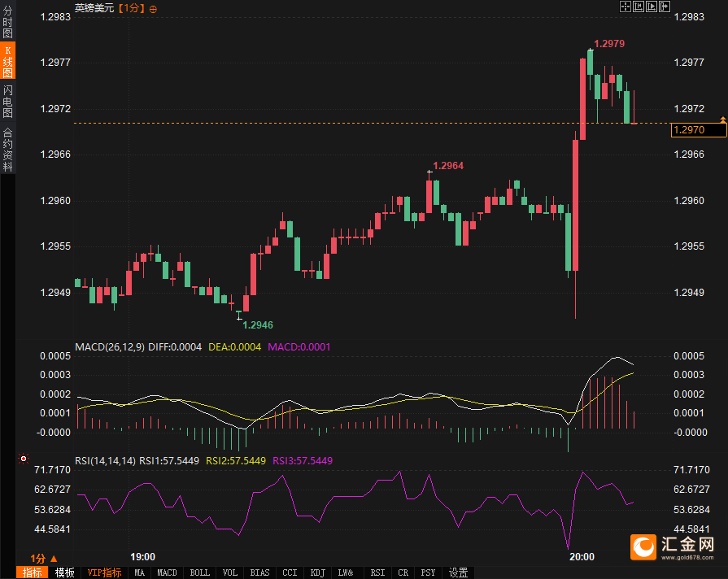728x579 pixels.
Task: Apply the PSY indicator
Action: click(x=428, y=572)
